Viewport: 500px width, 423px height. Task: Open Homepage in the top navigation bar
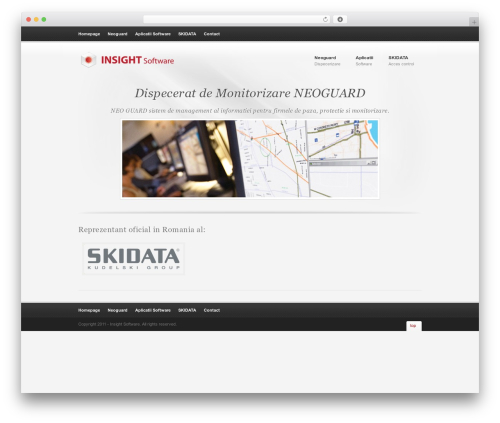pos(89,34)
